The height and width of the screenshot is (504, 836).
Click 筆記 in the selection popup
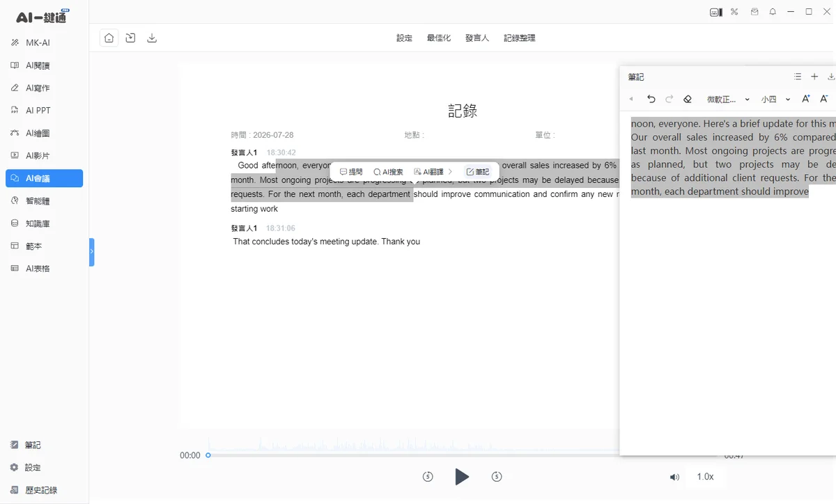478,172
